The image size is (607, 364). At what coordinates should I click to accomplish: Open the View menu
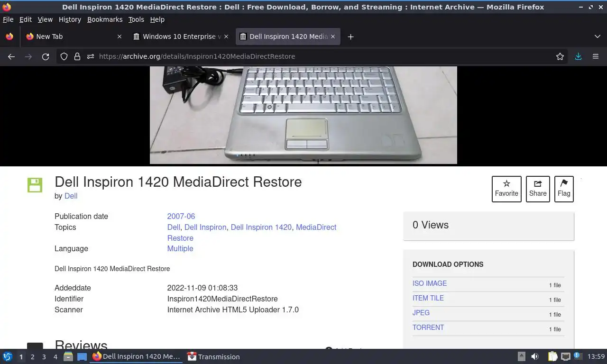click(45, 19)
